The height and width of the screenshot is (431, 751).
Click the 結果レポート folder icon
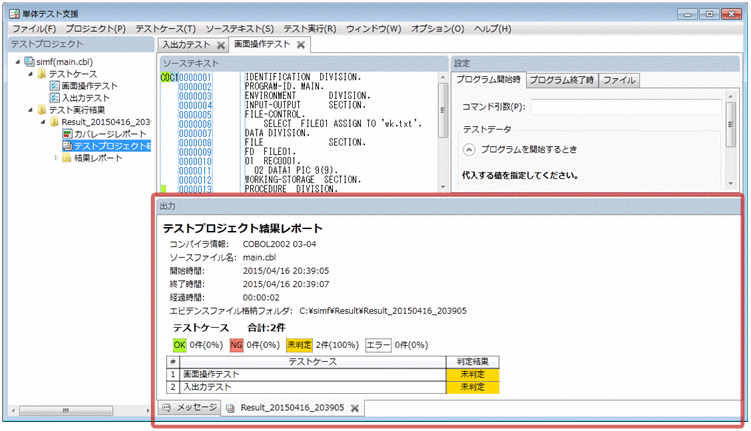pos(67,158)
